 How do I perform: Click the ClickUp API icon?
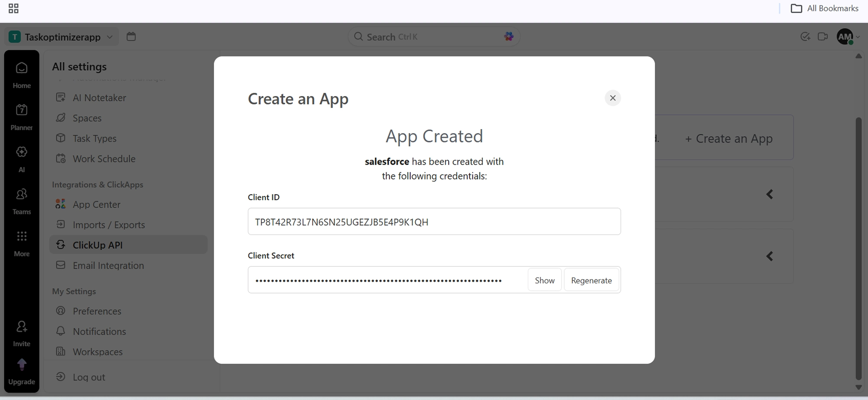(x=61, y=245)
